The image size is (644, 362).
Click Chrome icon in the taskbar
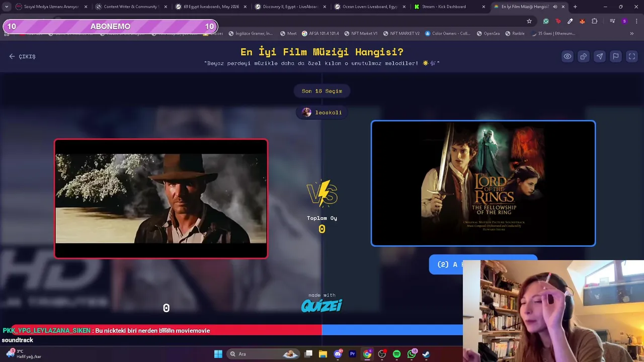367,354
